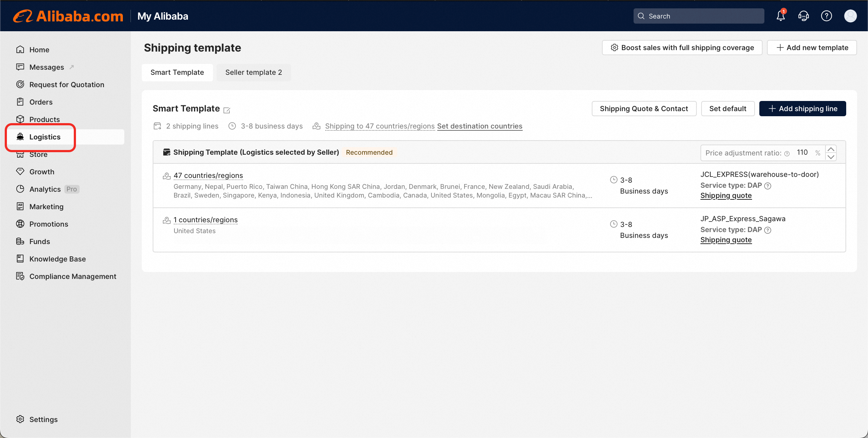Click Shipping to 47 countries/regions link

click(380, 126)
